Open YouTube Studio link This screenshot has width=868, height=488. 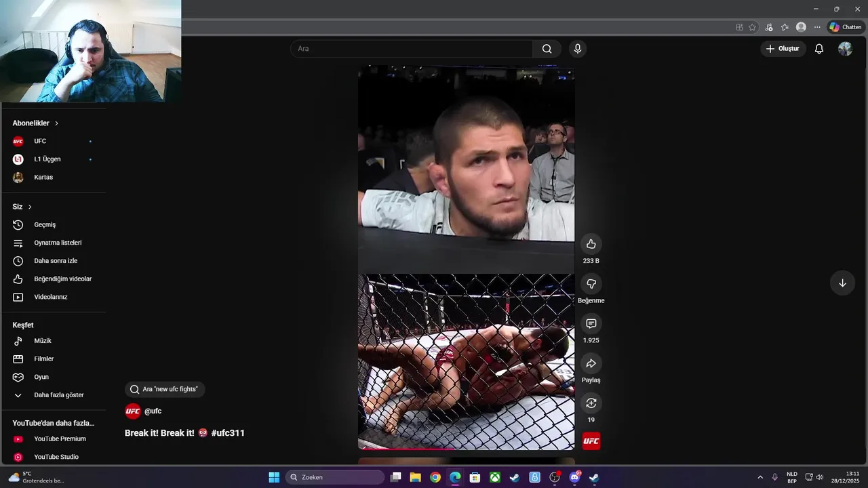(54, 457)
